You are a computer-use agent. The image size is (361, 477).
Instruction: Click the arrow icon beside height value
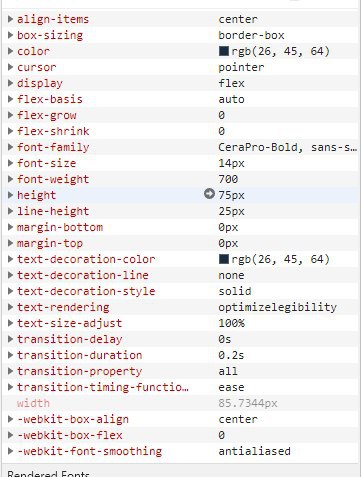pos(209,194)
